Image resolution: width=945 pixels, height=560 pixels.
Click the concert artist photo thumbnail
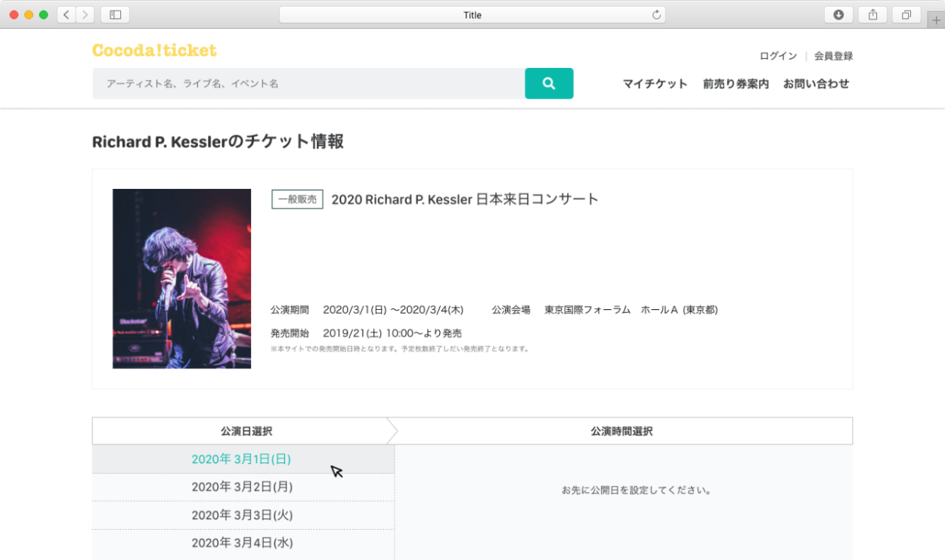tap(181, 279)
